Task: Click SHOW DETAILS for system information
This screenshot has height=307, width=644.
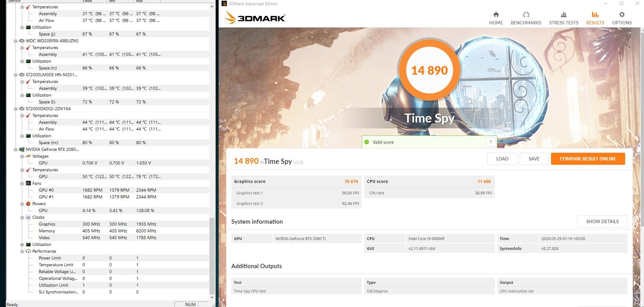Action: click(602, 221)
